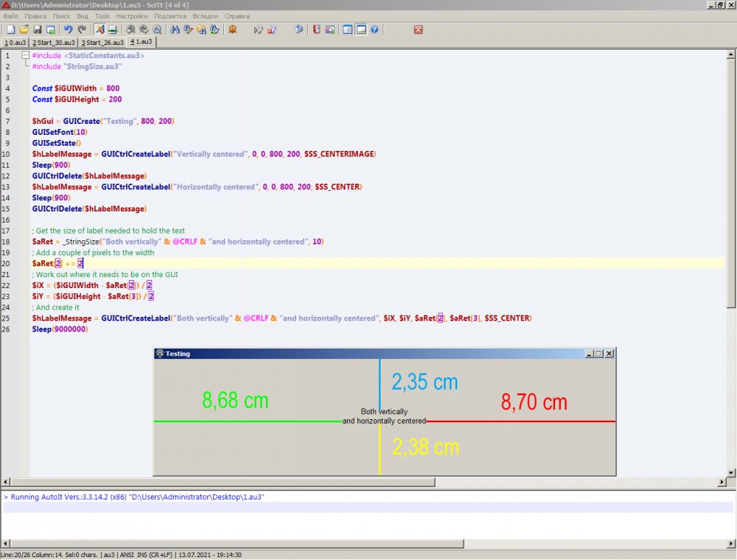
Task: Toggle the side panel layout icon
Action: 347,29
